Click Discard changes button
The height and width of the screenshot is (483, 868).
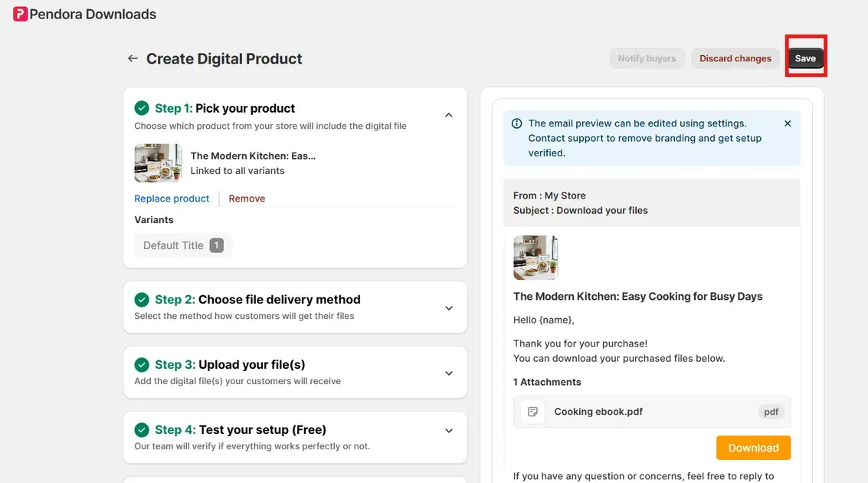pyautogui.click(x=735, y=58)
